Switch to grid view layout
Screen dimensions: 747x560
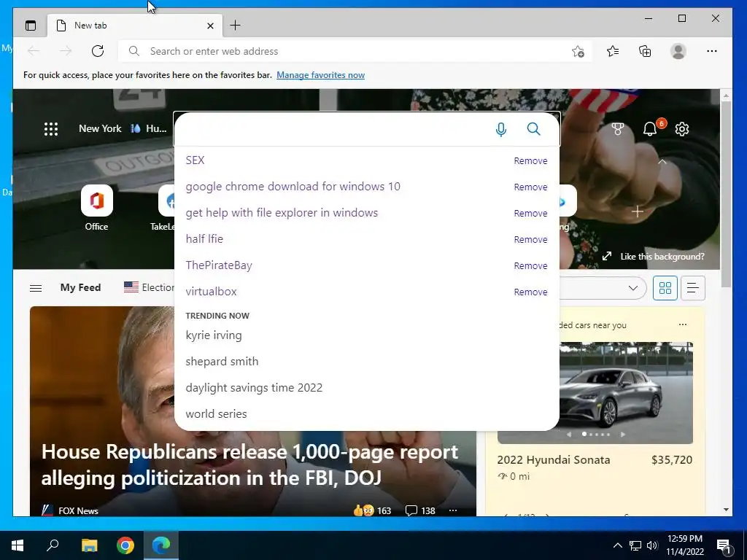[665, 287]
